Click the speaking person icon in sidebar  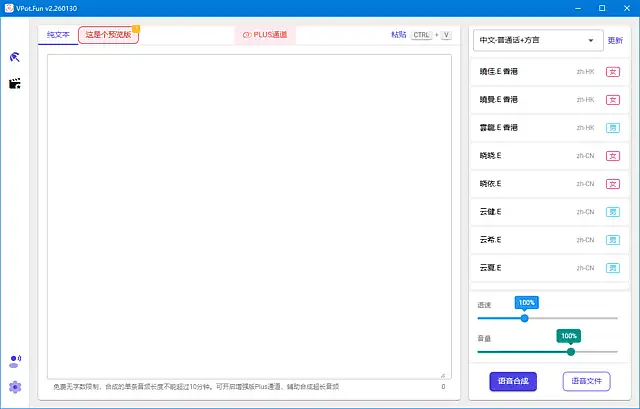[x=15, y=360]
